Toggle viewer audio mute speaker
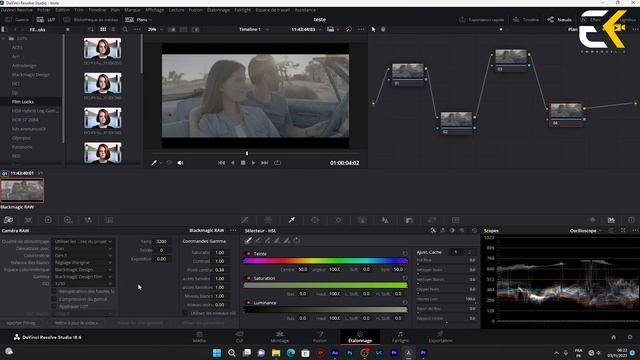640x360 pixels. pyautogui.click(x=180, y=163)
